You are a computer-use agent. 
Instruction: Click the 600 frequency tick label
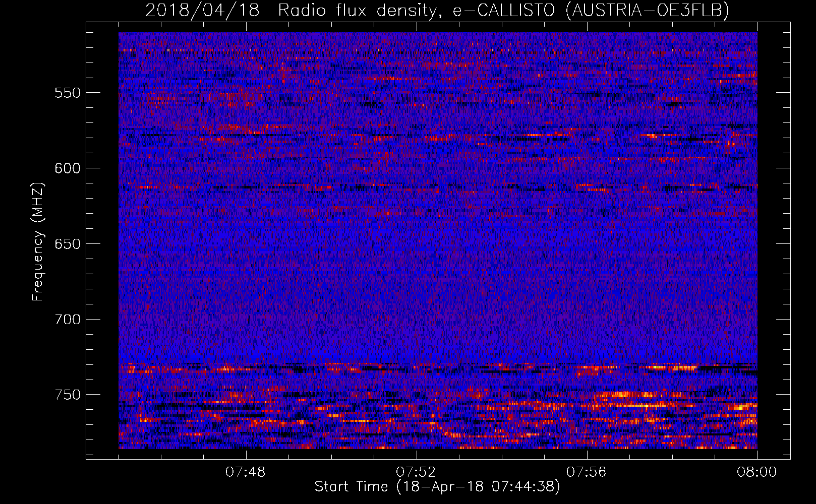68,168
